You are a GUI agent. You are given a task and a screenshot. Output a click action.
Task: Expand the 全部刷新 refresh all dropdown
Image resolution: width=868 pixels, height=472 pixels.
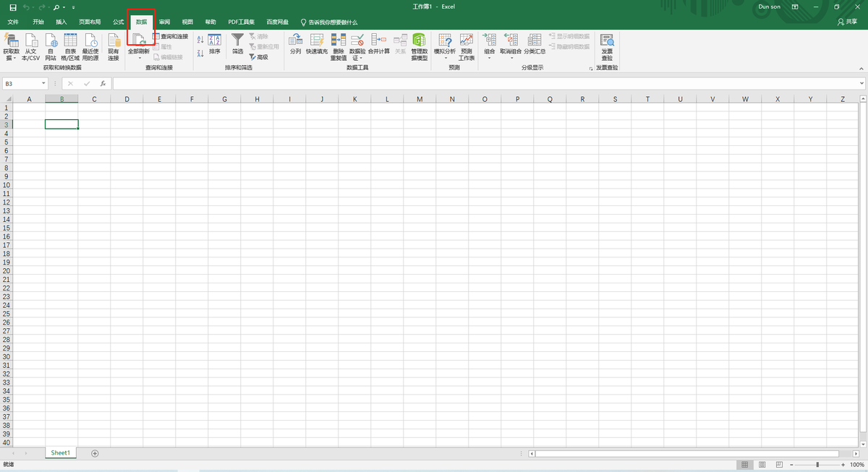click(139, 58)
